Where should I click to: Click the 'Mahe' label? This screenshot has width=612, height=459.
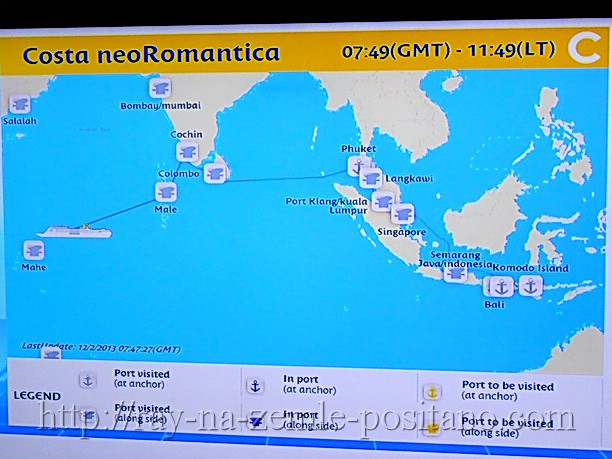[x=34, y=267]
